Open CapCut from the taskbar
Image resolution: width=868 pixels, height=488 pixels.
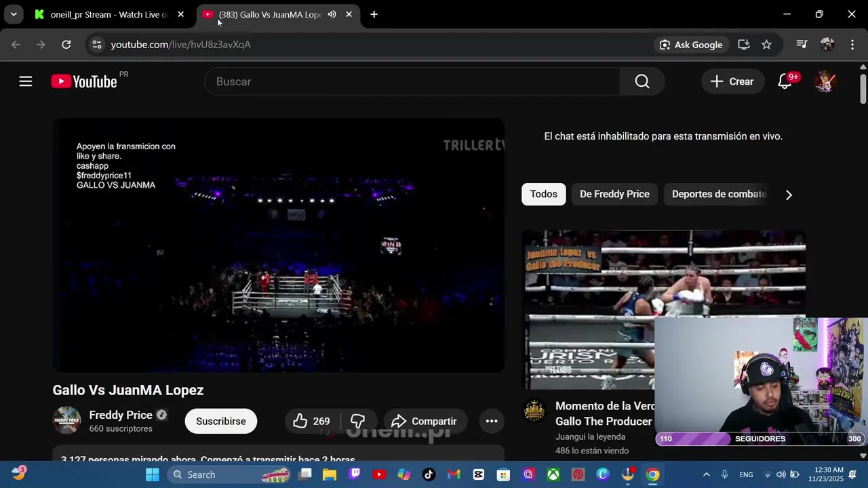click(479, 474)
